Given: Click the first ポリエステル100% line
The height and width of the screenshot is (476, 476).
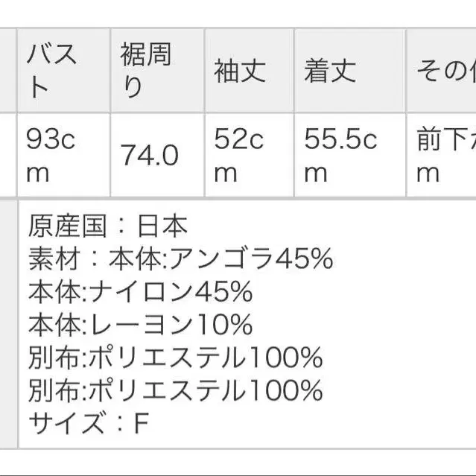Looking at the screenshot, I should pos(175,358).
